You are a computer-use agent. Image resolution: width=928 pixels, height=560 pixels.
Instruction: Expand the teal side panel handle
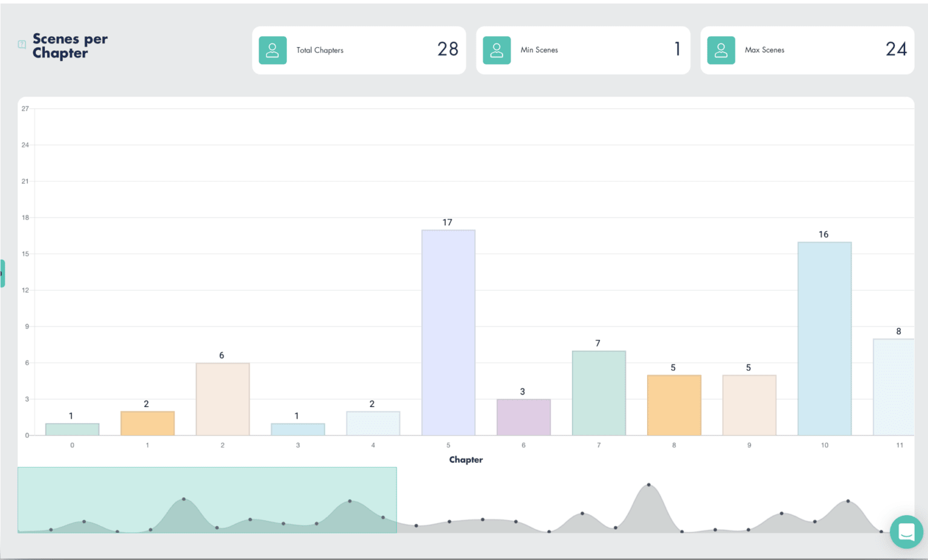coord(2,273)
